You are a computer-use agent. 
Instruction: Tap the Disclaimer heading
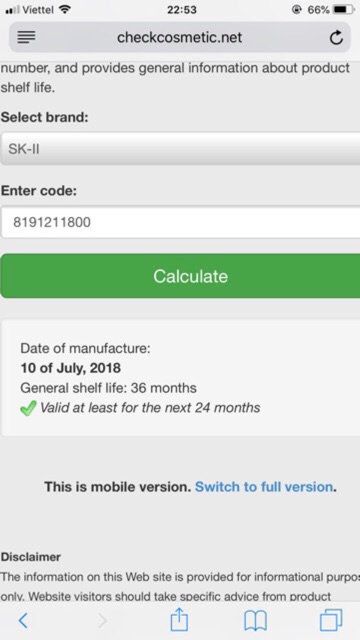31,557
